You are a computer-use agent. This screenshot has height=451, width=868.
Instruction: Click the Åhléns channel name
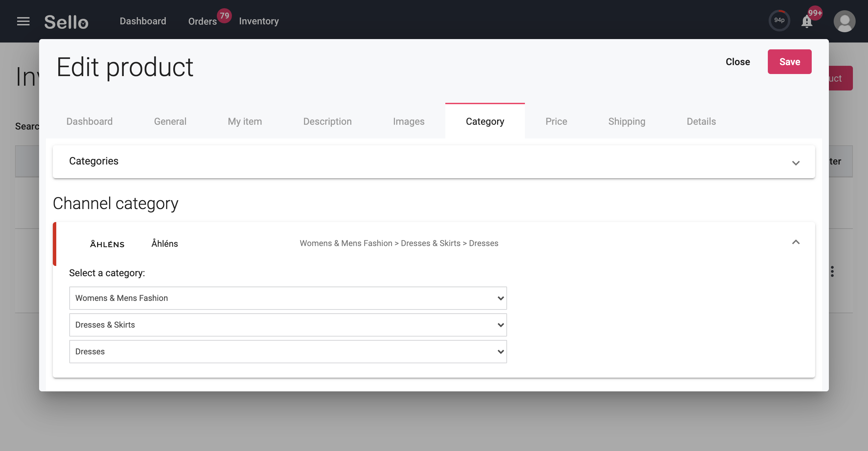coord(165,243)
